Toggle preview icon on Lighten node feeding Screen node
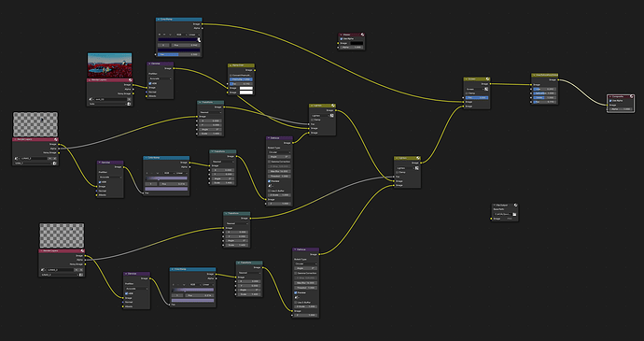Viewport: 644px width, 341px height. tap(418, 158)
